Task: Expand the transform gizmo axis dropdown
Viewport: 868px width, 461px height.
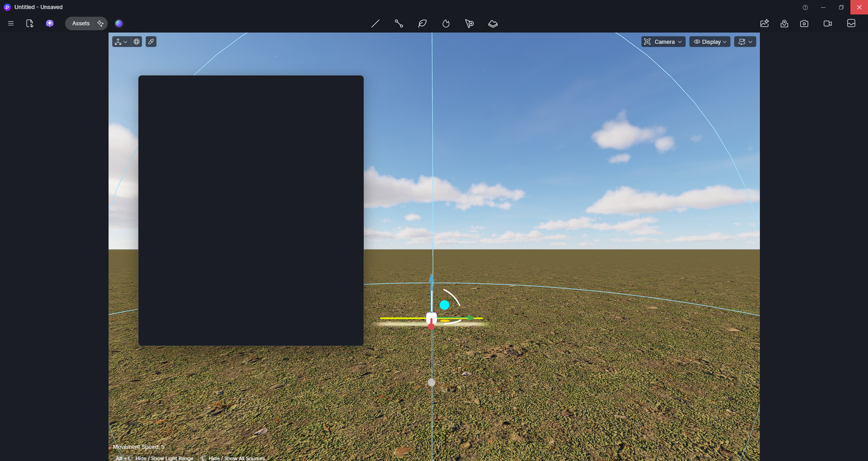Action: pos(121,42)
